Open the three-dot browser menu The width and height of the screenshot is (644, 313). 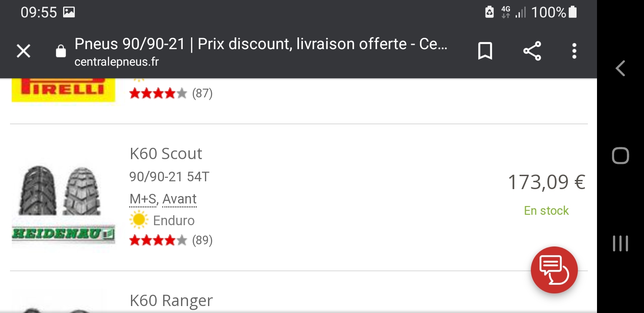coord(574,51)
